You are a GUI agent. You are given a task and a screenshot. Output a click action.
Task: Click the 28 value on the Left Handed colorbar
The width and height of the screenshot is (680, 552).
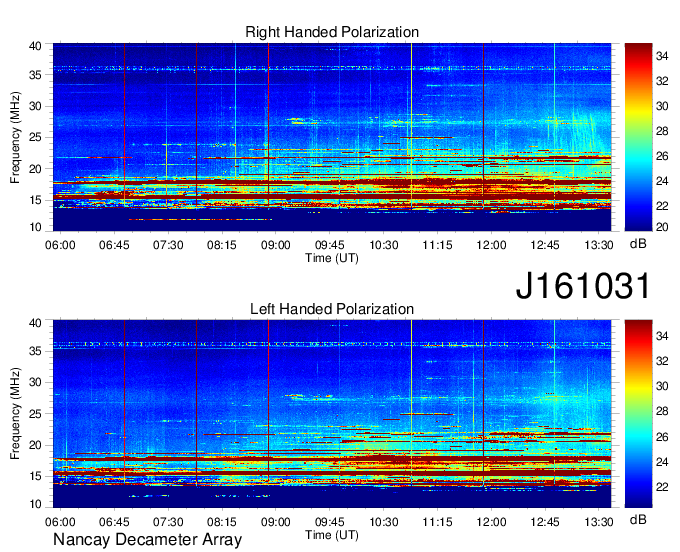[x=662, y=412]
